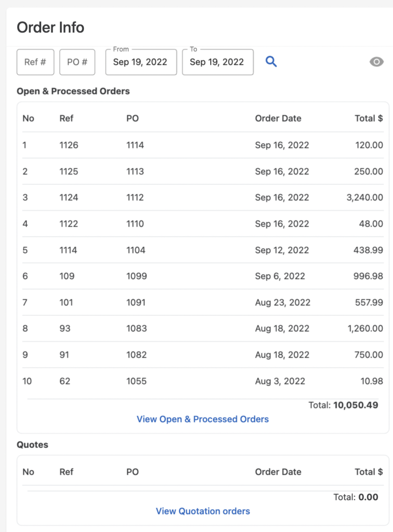The width and height of the screenshot is (393, 532).
Task: Open the From date picker
Action: (x=141, y=62)
